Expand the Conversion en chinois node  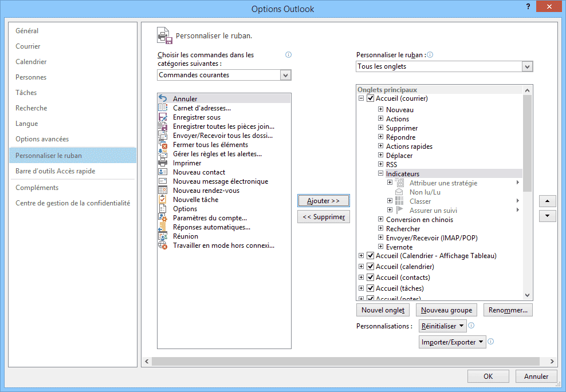click(380, 219)
